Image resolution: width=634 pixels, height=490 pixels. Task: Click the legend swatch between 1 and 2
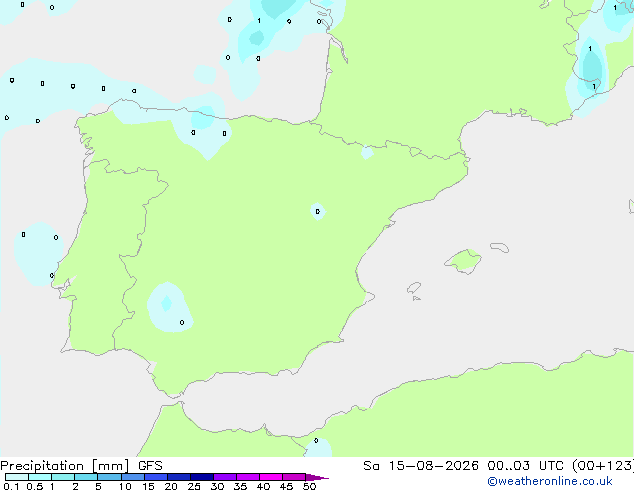point(63,477)
